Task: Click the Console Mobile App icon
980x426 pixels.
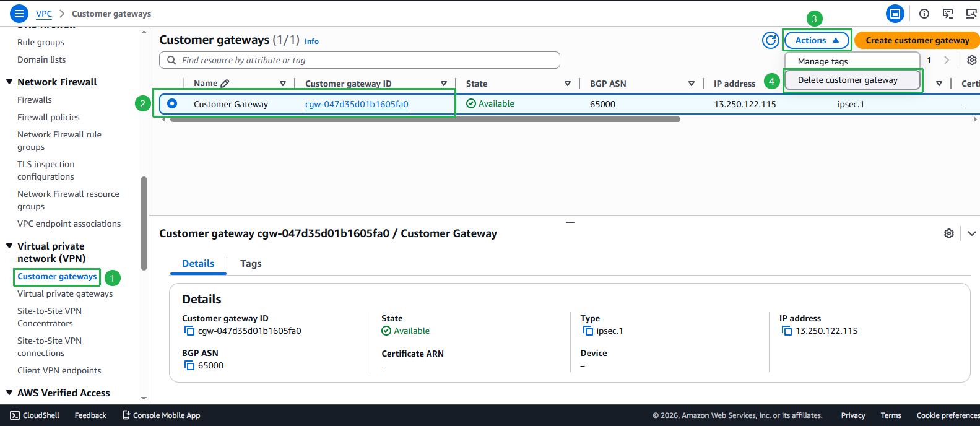Action: (x=126, y=415)
